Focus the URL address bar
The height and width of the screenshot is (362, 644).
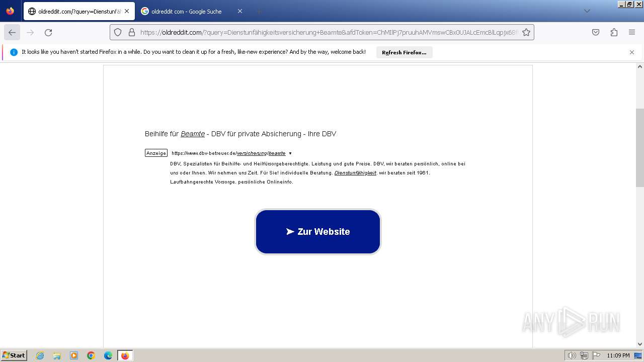(322, 32)
